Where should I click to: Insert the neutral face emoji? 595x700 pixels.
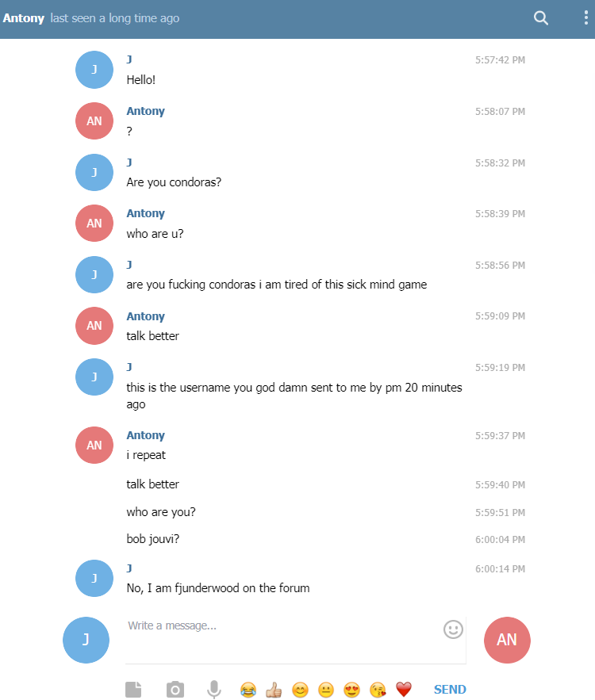click(326, 690)
